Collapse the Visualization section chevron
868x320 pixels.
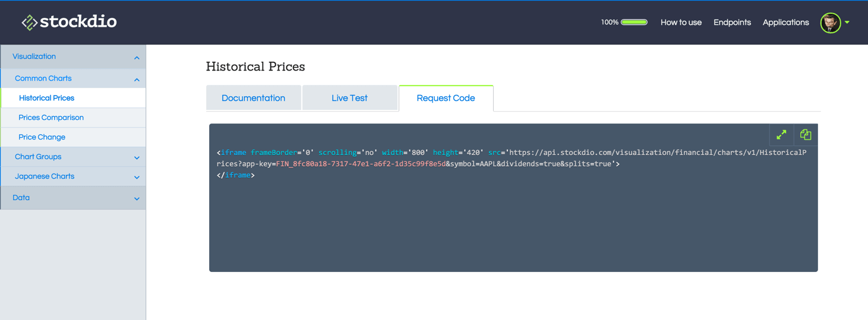(x=137, y=58)
